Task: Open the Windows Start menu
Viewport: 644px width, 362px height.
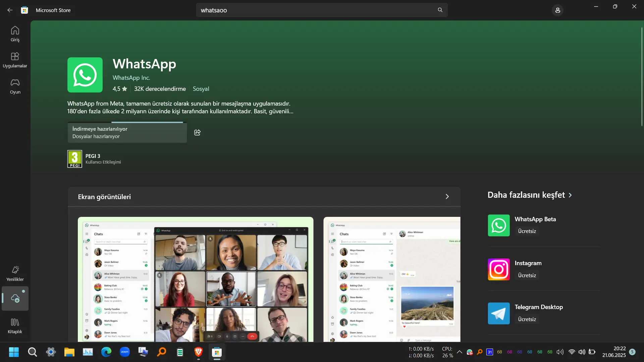Action: 14,352
